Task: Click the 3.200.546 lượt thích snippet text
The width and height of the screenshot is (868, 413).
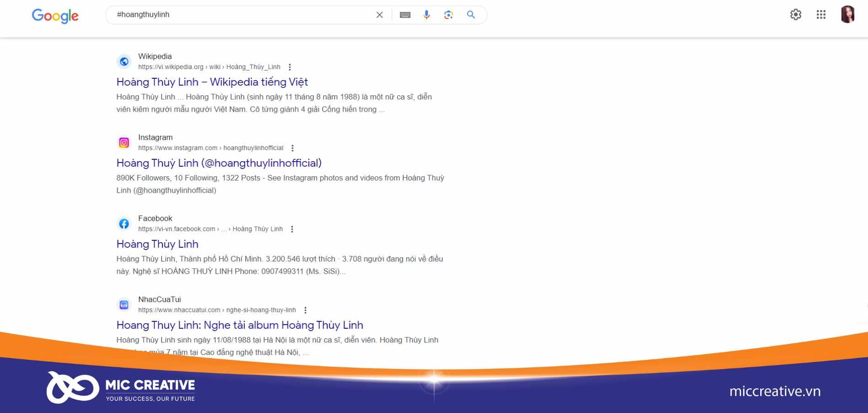Action: (x=280, y=265)
